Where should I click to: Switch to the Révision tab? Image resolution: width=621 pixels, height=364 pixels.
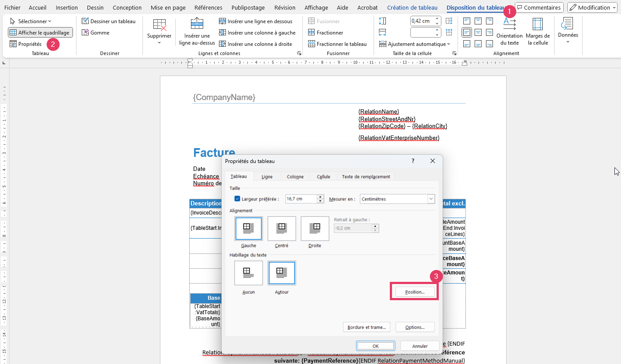[x=284, y=7]
